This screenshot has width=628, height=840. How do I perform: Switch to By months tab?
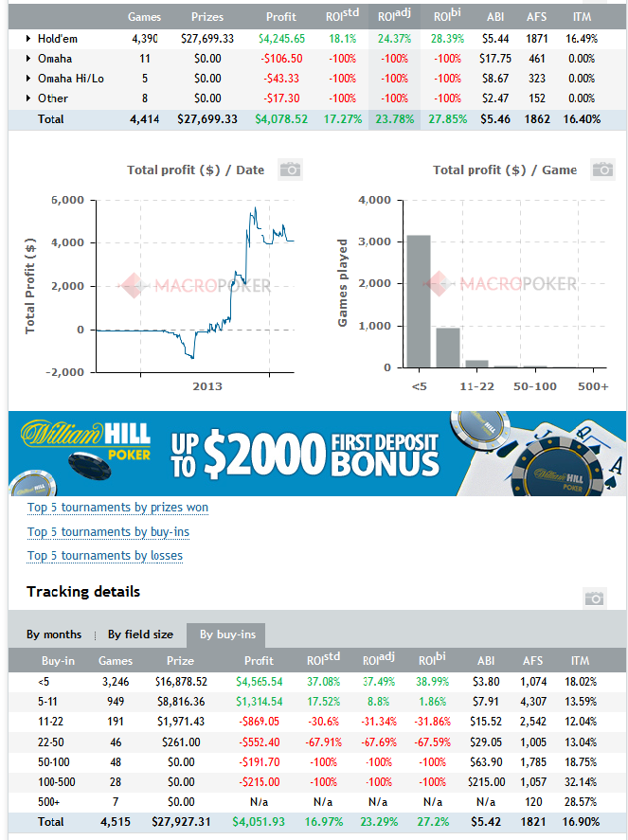point(54,634)
